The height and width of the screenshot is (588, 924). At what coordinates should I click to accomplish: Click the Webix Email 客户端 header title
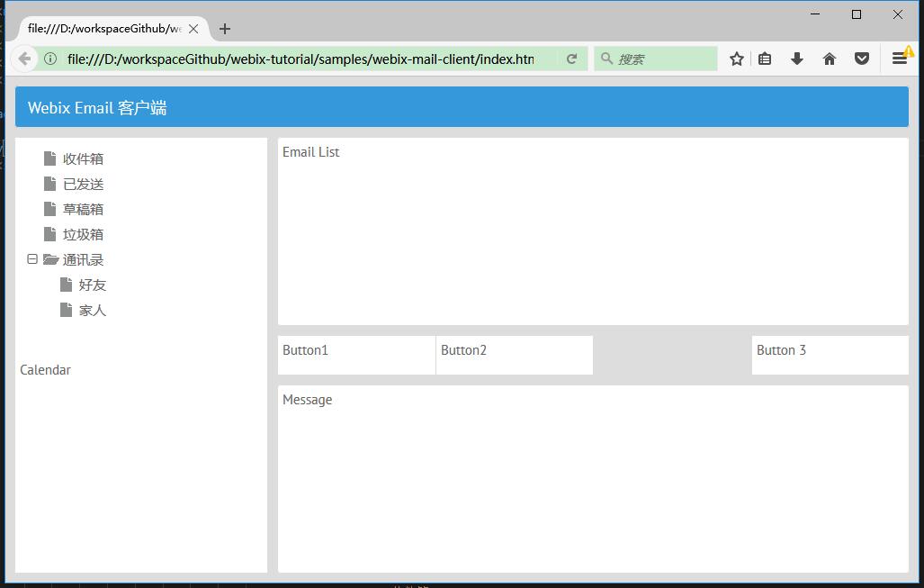tap(97, 108)
